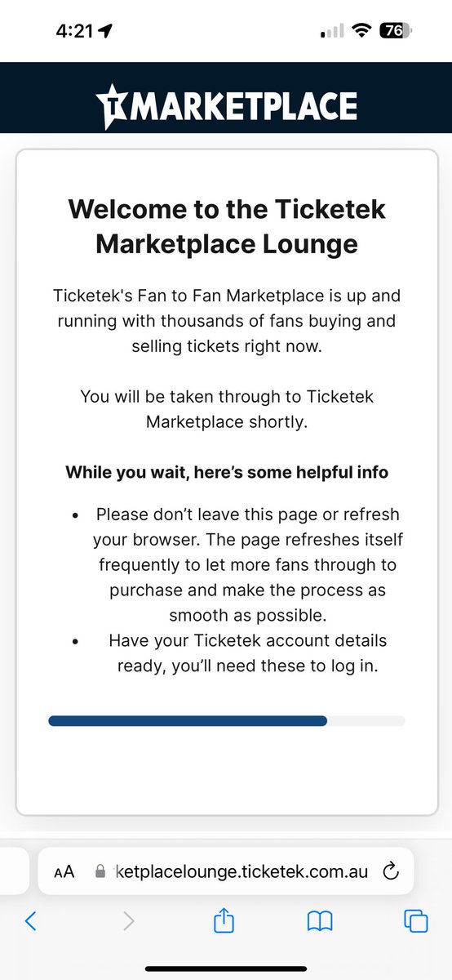The width and height of the screenshot is (452, 980).
Task: Tap the blue queue progress bar
Action: [x=188, y=721]
